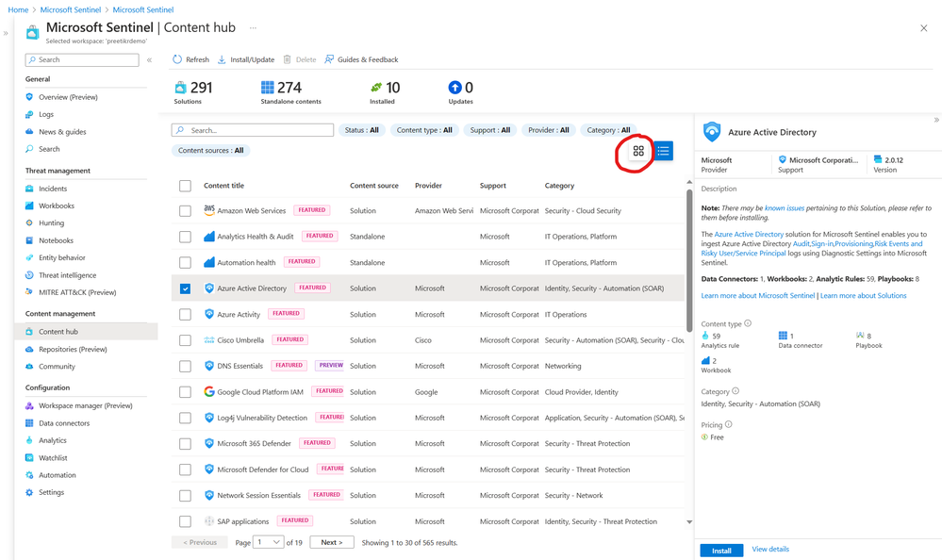Select the Microsoft 365 Defender row title
This screenshot has height=560, width=942.
click(x=254, y=443)
